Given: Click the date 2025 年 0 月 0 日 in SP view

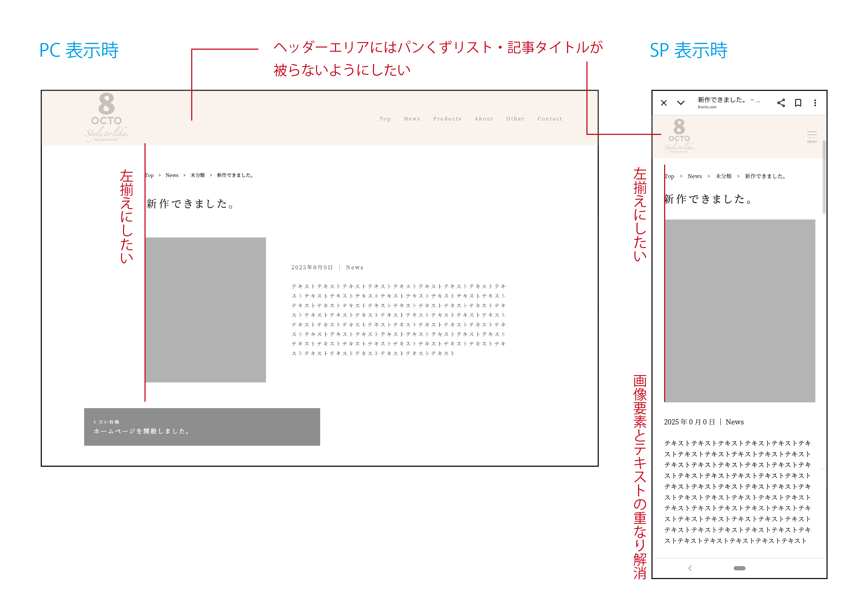Looking at the screenshot, I should pos(690,422).
